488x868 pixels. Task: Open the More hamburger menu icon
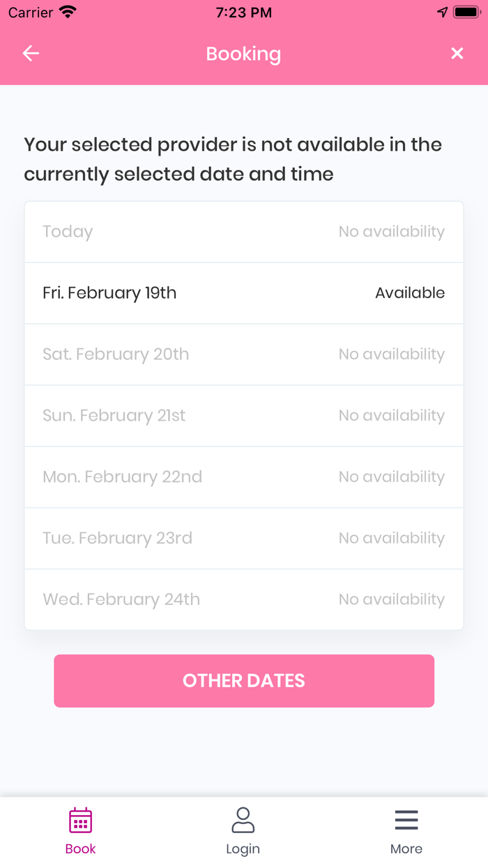(406, 821)
